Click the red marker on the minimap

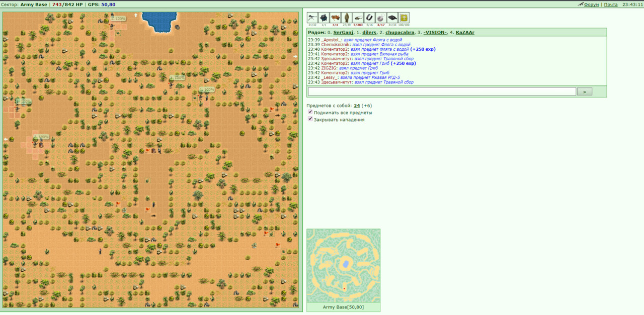click(x=344, y=288)
